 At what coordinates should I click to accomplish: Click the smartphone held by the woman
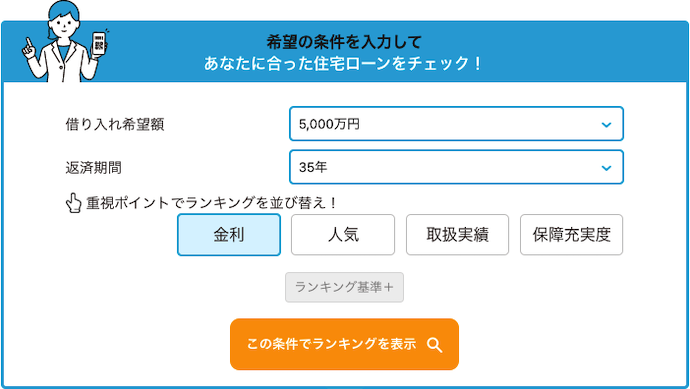pyautogui.click(x=99, y=43)
